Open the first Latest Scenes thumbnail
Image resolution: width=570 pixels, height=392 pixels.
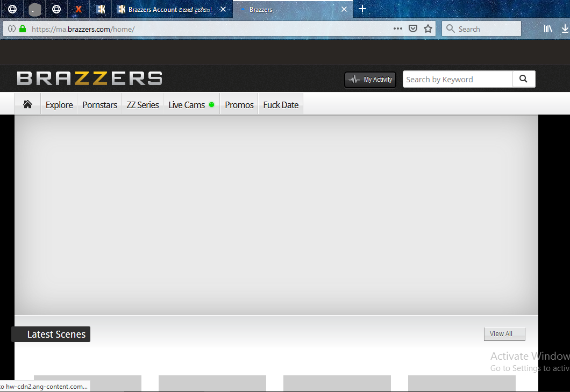point(88,383)
